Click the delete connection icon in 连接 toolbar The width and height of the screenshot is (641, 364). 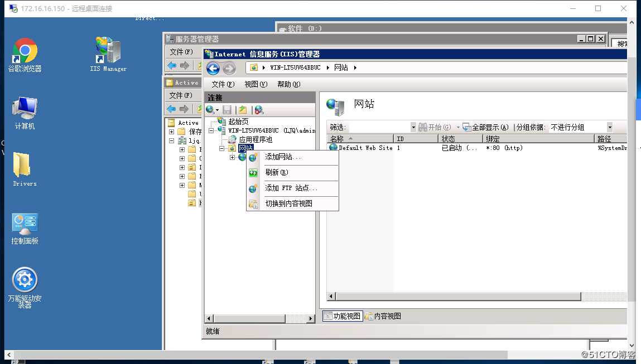coord(259,109)
